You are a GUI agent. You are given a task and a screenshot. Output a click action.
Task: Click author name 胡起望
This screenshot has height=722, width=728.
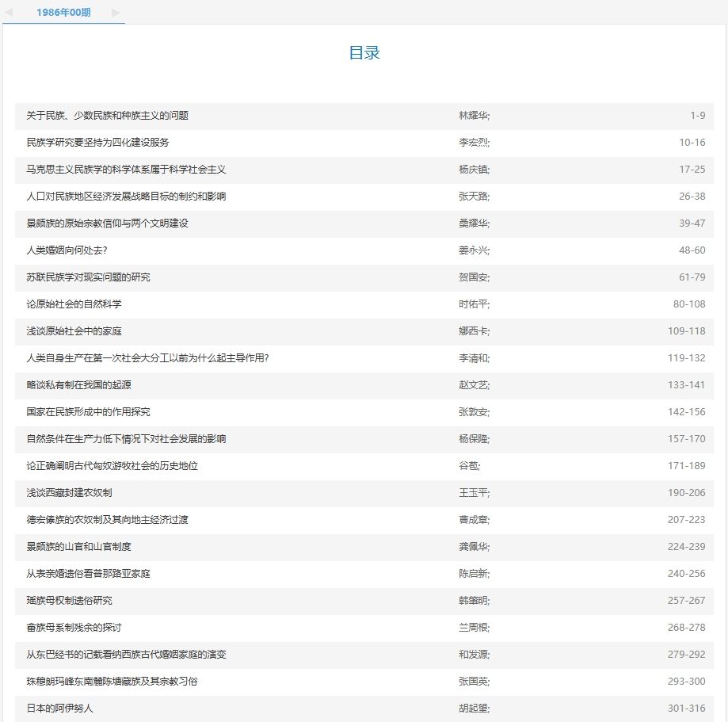pyautogui.click(x=473, y=708)
